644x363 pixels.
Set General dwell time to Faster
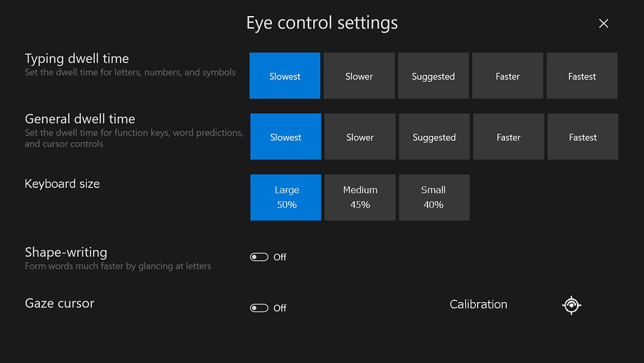(x=509, y=137)
